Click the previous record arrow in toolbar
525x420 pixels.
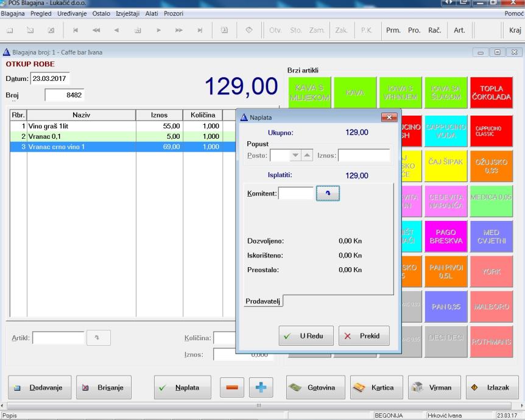116,30
